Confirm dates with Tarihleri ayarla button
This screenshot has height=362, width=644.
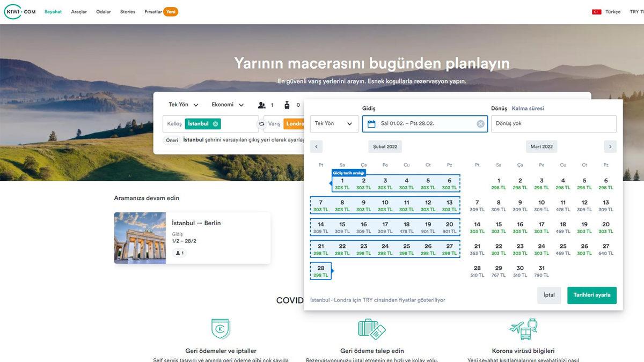(x=591, y=295)
